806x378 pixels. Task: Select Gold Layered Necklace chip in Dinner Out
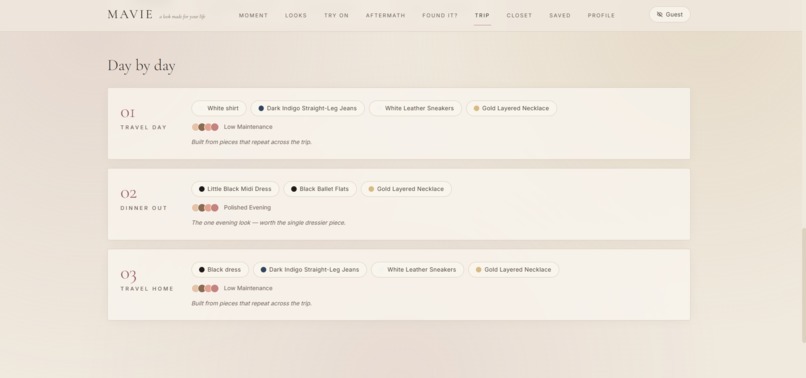407,189
